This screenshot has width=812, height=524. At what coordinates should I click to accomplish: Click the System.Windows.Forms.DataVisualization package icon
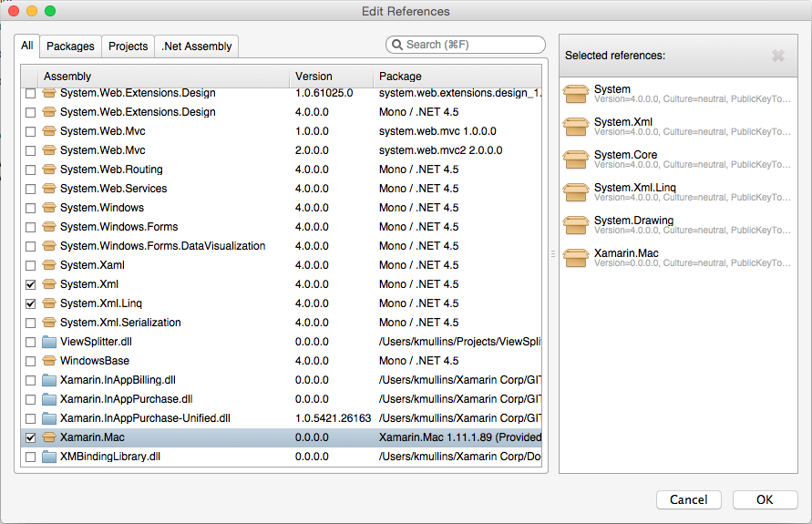[49, 246]
